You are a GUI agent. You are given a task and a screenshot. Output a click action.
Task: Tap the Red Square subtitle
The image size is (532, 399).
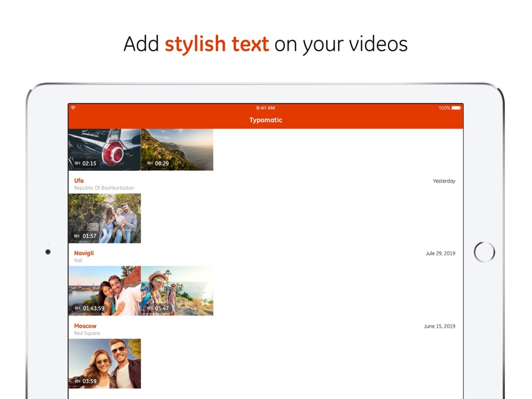click(x=87, y=333)
